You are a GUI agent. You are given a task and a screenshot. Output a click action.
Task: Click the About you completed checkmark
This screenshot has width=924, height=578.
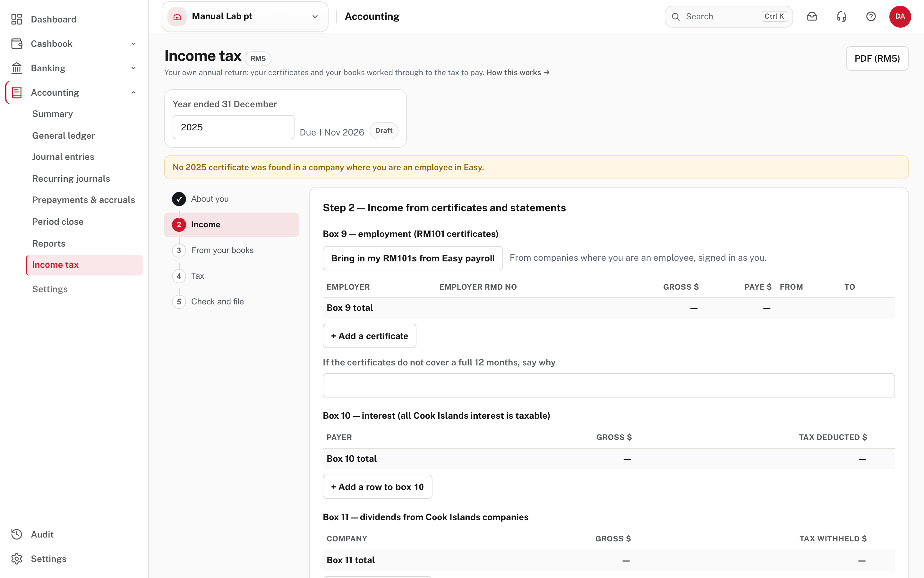coord(179,199)
